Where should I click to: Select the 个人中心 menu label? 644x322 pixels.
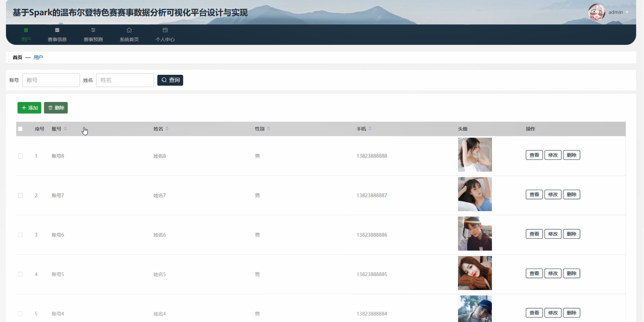tap(165, 39)
